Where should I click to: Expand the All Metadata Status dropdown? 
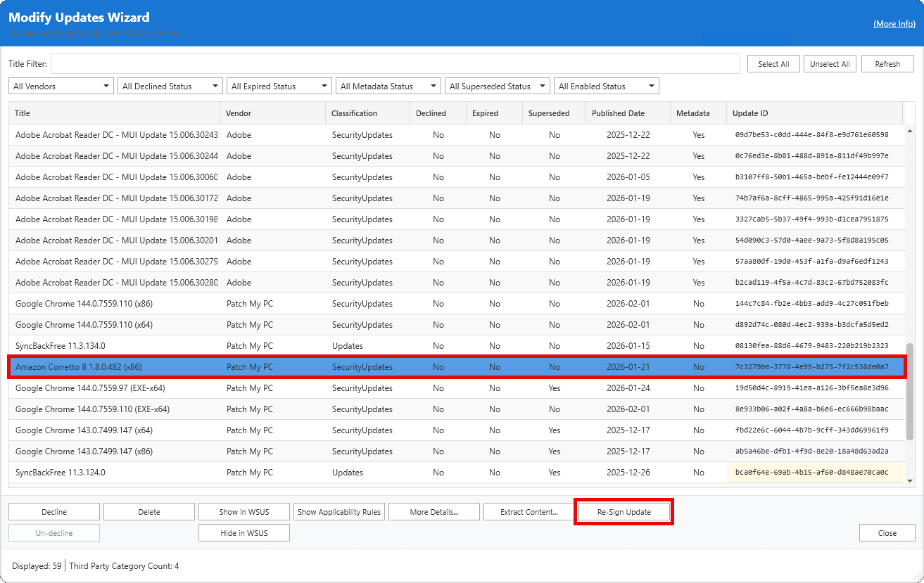(x=388, y=87)
